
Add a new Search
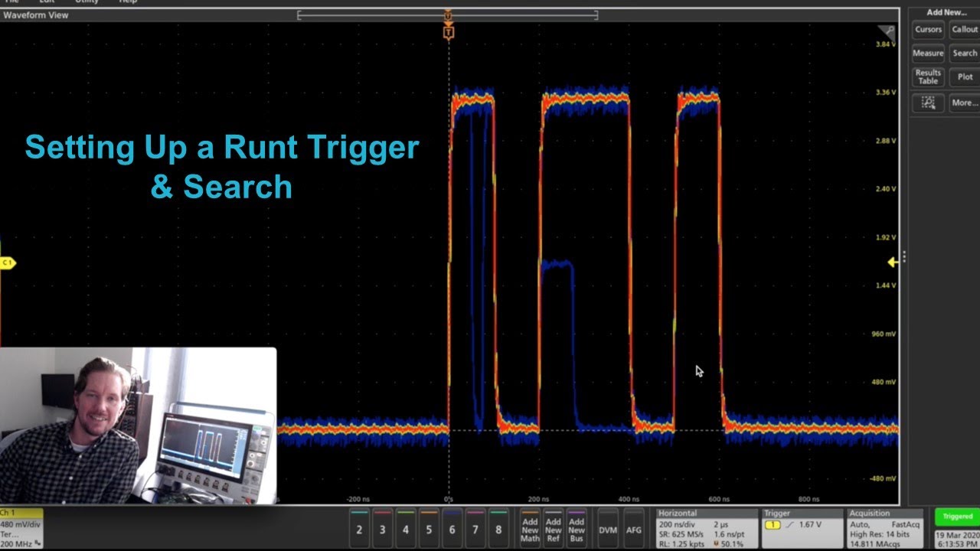tap(965, 54)
